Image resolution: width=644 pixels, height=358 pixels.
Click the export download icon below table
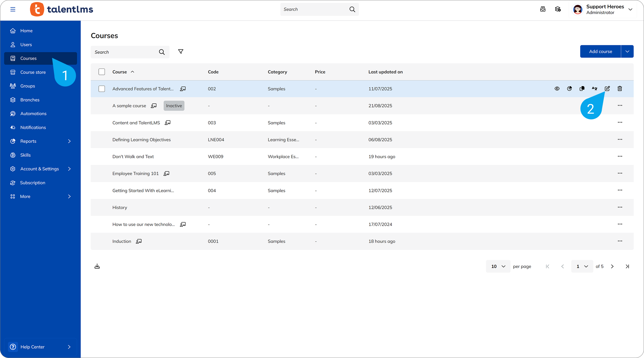coord(97,266)
